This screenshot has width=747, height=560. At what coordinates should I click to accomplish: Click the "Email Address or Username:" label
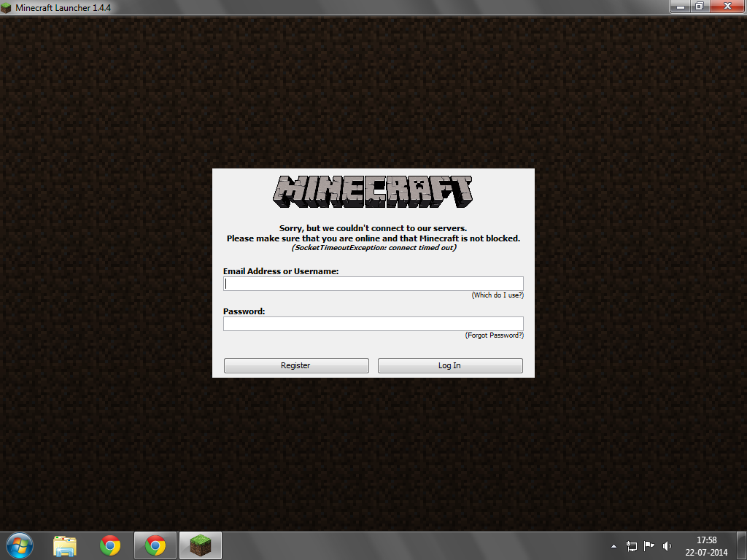tap(281, 271)
